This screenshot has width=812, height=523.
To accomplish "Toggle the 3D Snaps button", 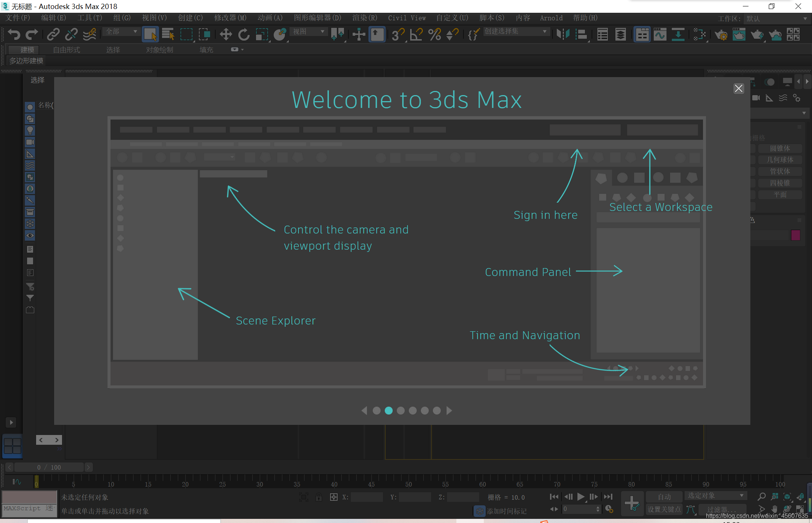I will pos(398,35).
